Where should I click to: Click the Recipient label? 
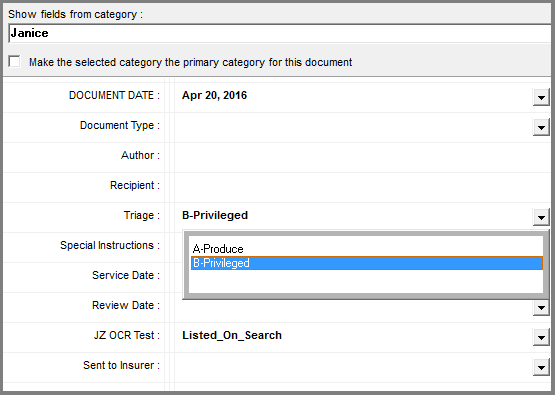click(x=135, y=185)
